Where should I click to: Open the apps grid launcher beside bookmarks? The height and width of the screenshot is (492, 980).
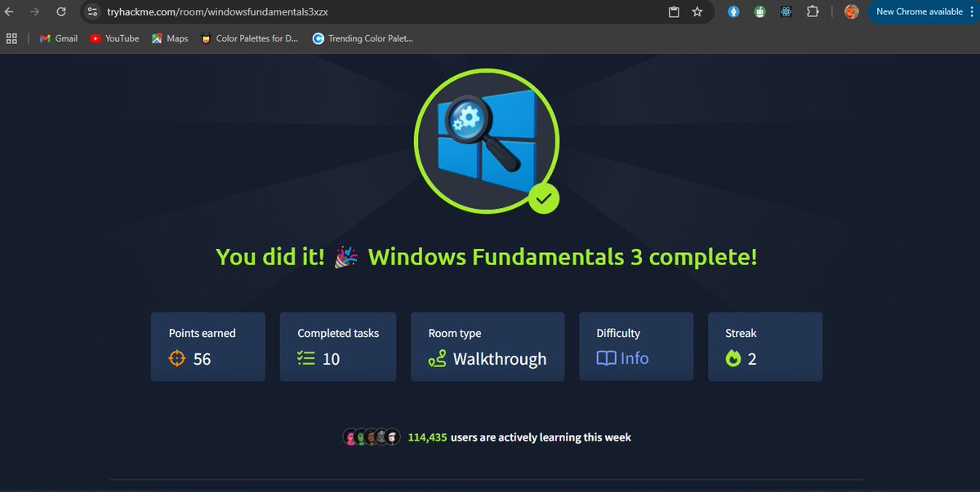(11, 38)
